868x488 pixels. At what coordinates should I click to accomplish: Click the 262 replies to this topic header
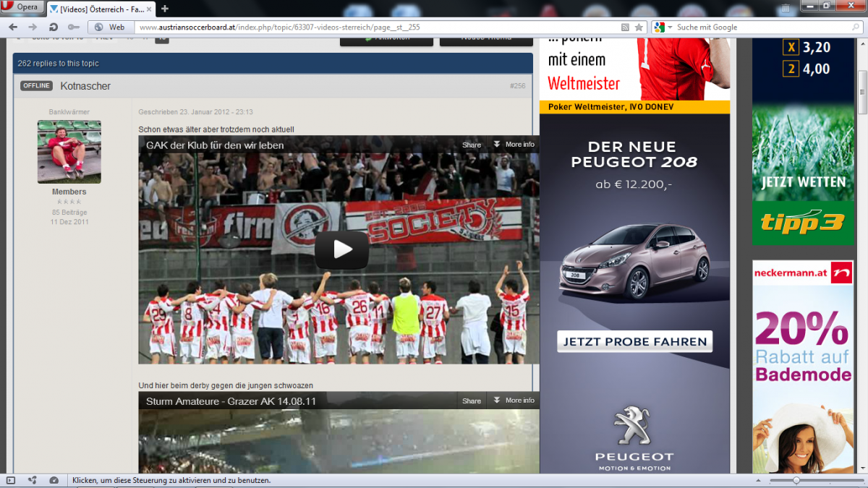click(x=273, y=63)
